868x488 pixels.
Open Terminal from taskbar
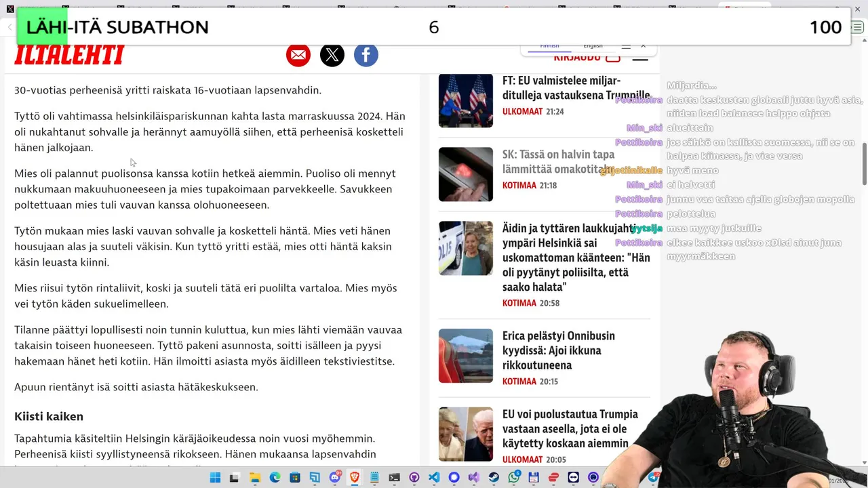click(395, 478)
